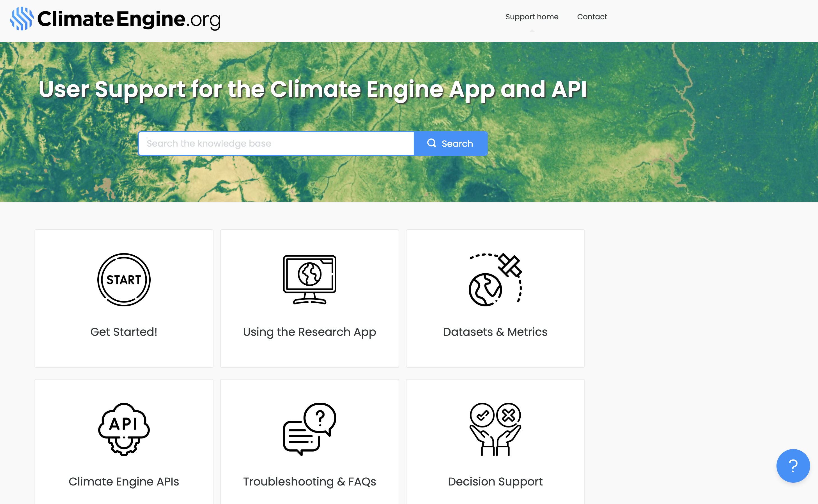Open the Get Started! card
The height and width of the screenshot is (504, 818).
click(x=124, y=332)
